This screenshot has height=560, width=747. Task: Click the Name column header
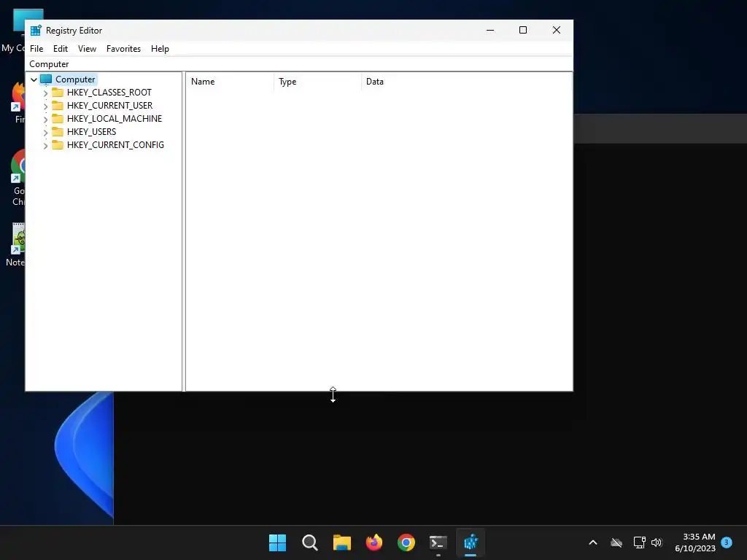[230, 82]
